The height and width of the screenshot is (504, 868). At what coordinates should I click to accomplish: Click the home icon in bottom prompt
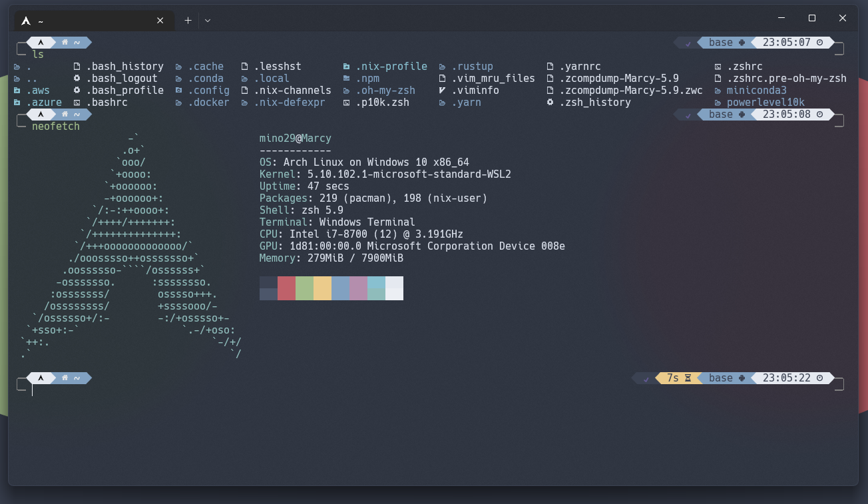65,378
